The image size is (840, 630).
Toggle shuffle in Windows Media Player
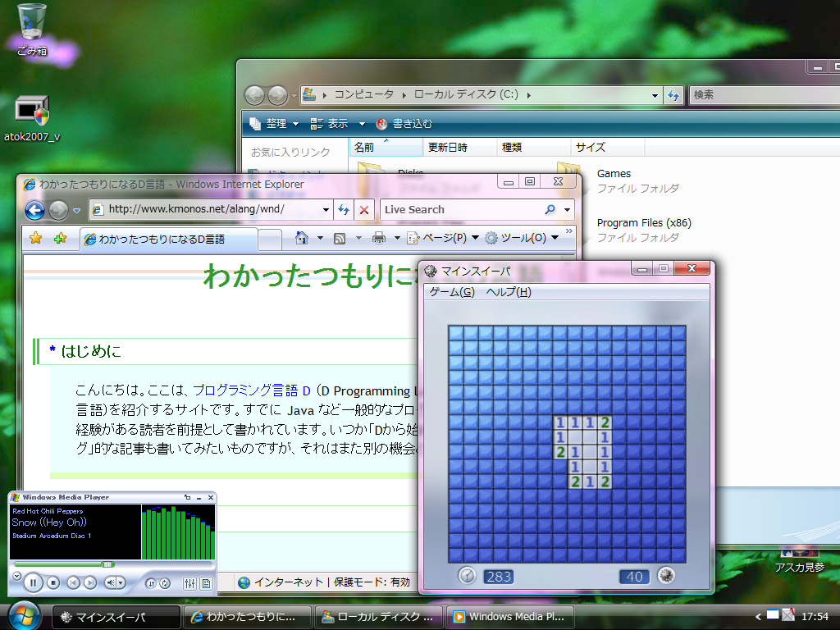click(x=151, y=583)
